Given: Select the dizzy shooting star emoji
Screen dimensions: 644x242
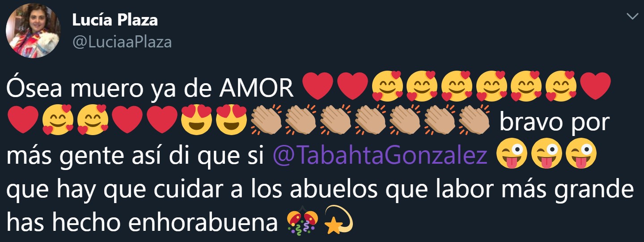Looking at the screenshot, I should [339, 220].
